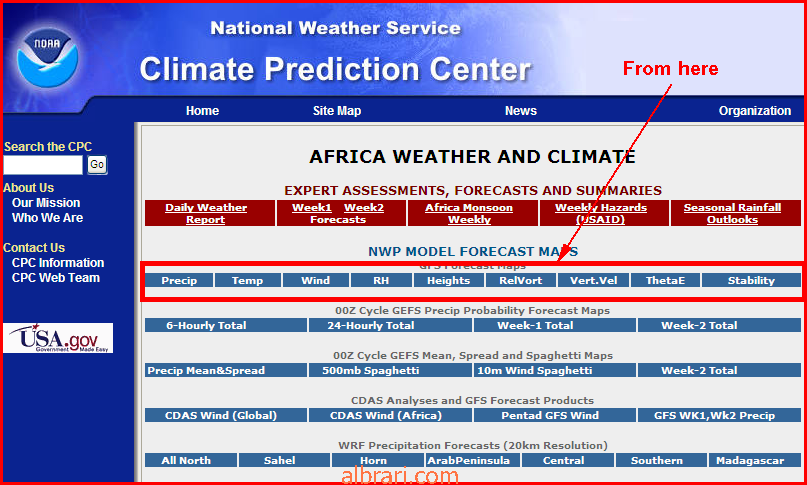
Task: Open the Home menu item
Action: [x=202, y=111]
